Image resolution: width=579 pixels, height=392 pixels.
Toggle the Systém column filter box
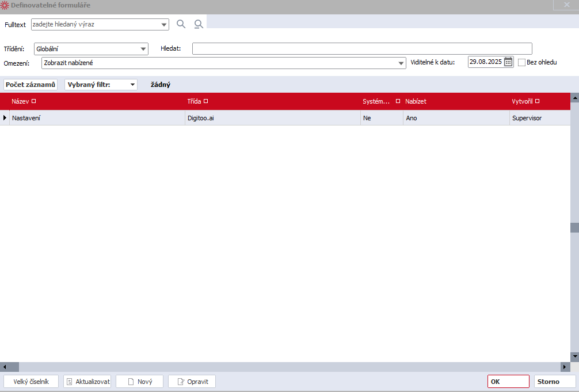coord(398,101)
